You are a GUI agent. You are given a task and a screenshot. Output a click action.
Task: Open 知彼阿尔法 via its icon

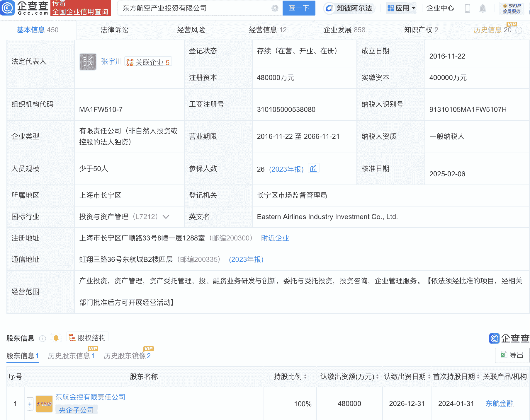pos(329,8)
